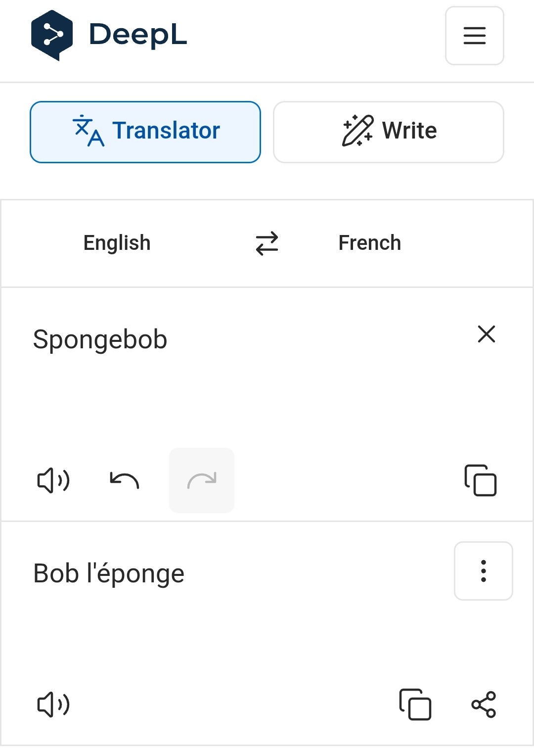Switch to the Write tab

pyautogui.click(x=389, y=132)
